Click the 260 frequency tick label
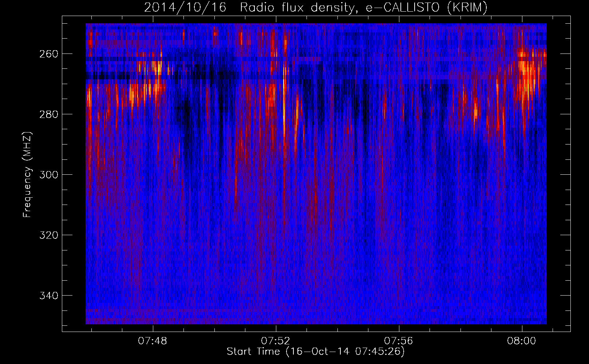The image size is (589, 364). point(48,54)
